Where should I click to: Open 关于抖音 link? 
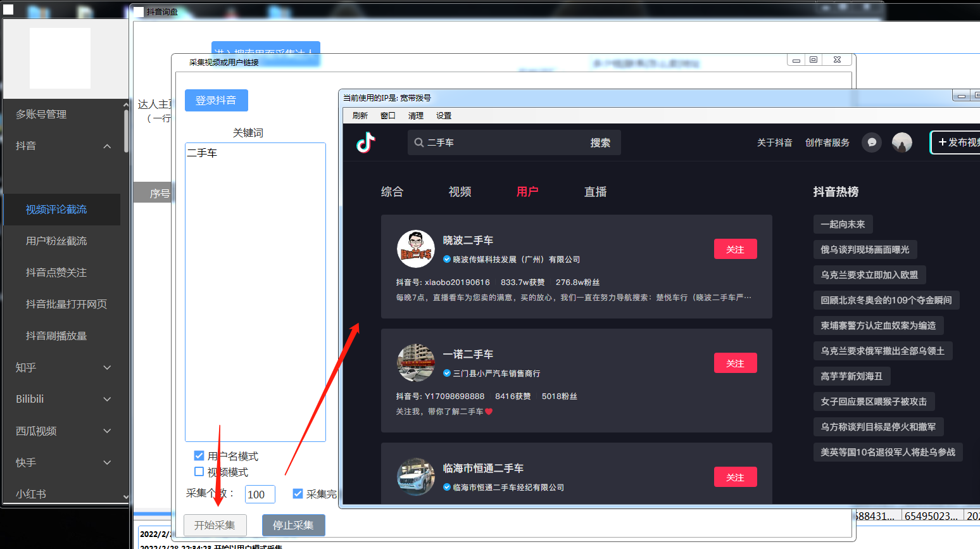[x=774, y=142]
